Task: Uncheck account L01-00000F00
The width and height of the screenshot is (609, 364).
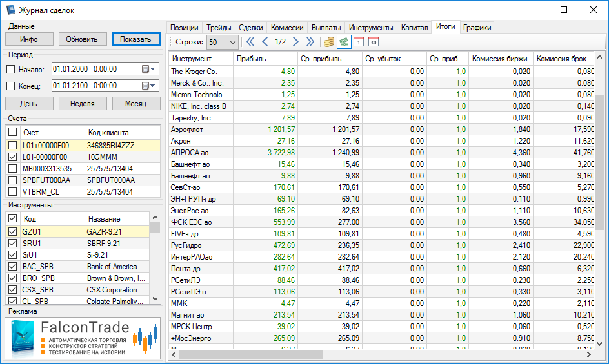Action: click(x=12, y=157)
